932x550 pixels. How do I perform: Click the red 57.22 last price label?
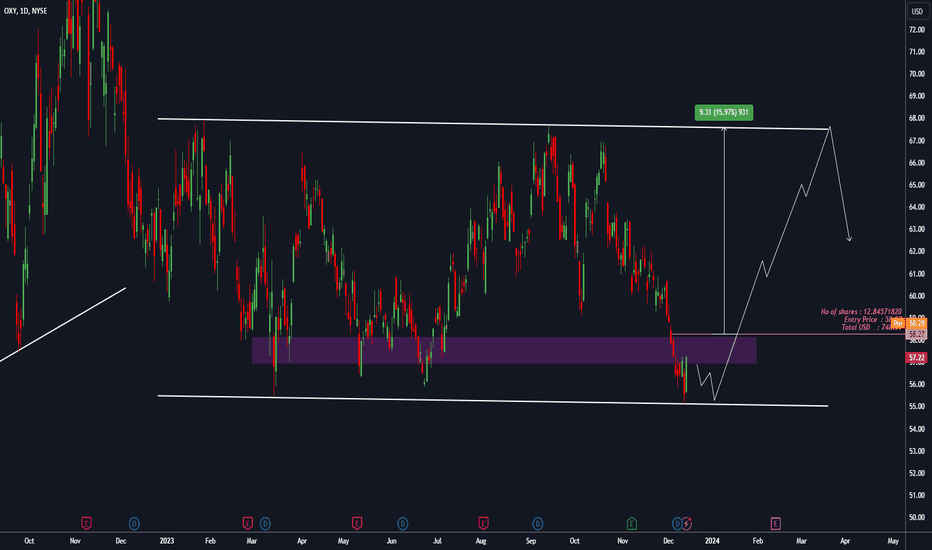point(917,357)
